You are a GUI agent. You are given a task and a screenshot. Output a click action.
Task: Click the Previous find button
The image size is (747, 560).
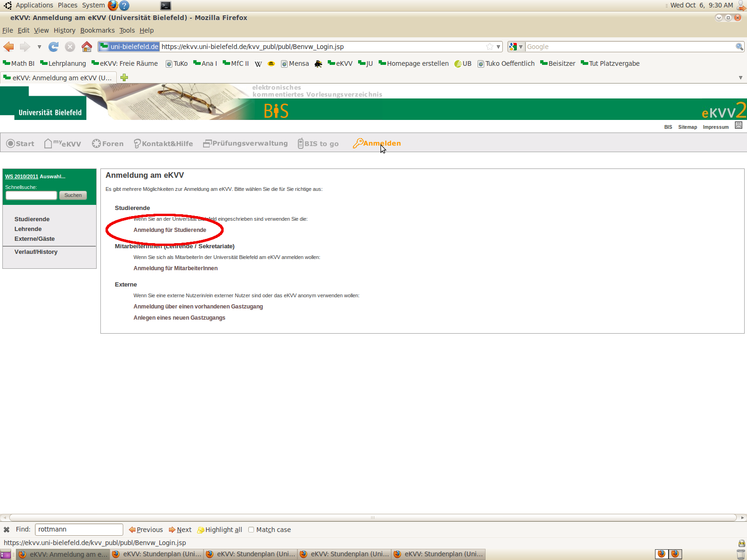tap(146, 530)
